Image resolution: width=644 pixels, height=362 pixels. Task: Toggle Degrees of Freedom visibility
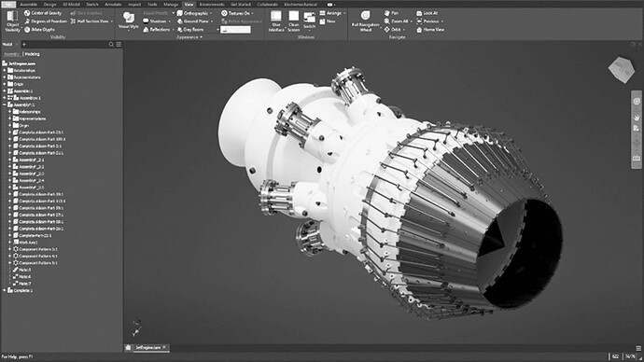(46, 21)
